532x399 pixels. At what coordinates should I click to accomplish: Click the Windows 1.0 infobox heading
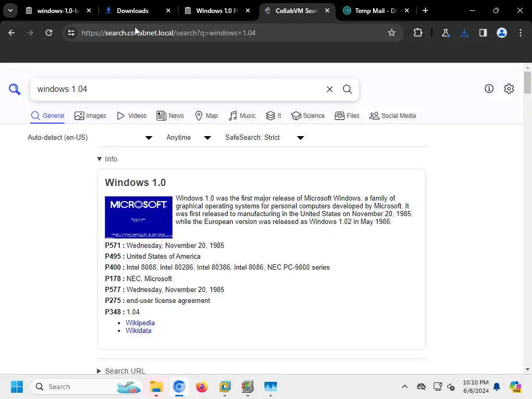point(135,182)
